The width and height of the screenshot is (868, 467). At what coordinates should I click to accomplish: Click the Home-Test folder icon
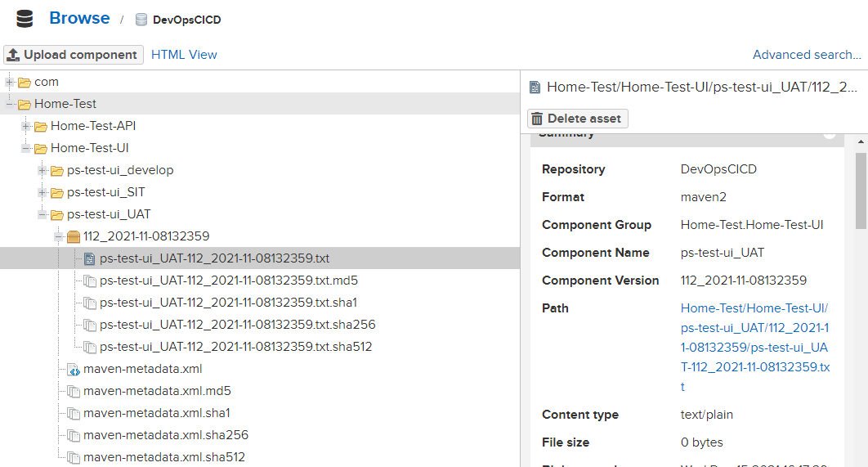click(x=25, y=105)
